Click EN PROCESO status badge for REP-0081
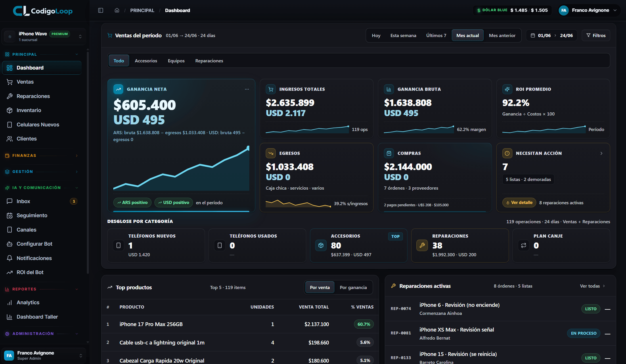 tap(583, 333)
